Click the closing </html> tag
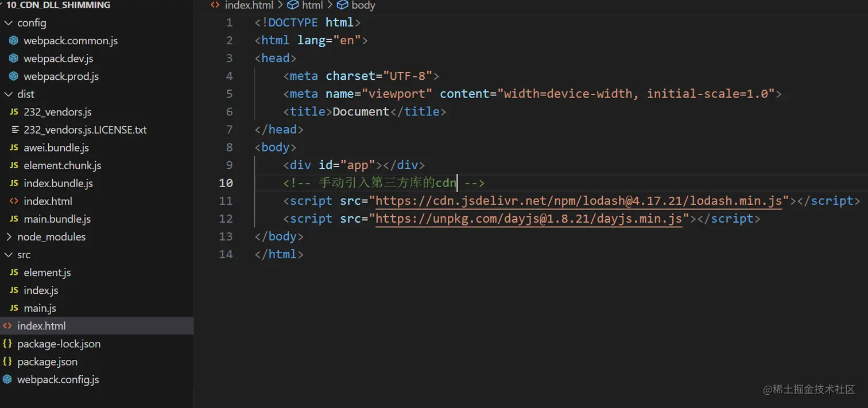The height and width of the screenshot is (408, 868). click(279, 254)
